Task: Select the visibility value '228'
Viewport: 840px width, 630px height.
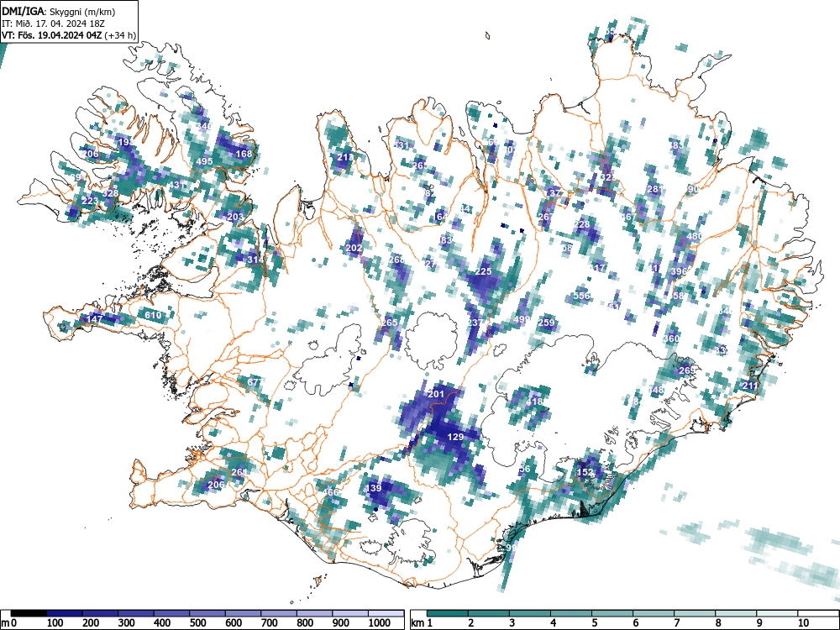Action: [x=582, y=224]
